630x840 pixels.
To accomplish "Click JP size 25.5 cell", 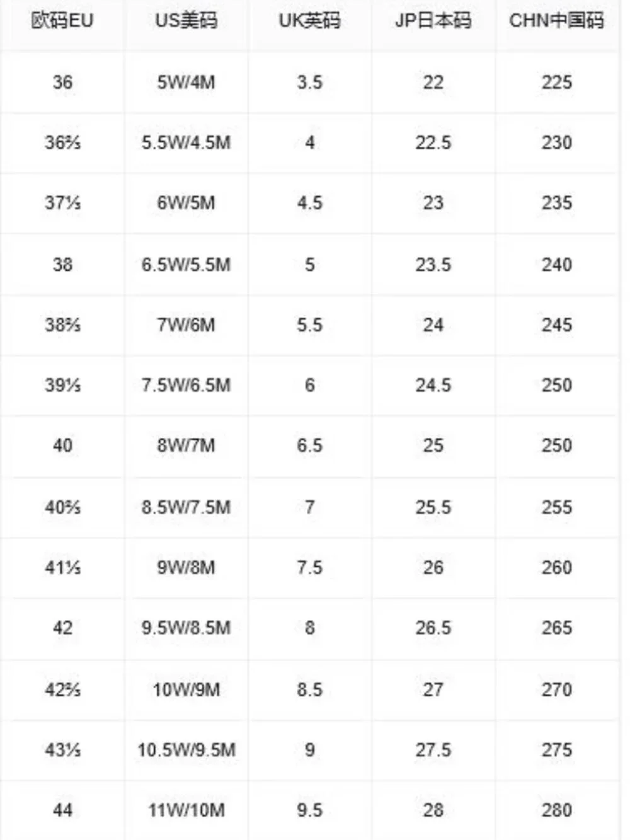I will coord(433,507).
